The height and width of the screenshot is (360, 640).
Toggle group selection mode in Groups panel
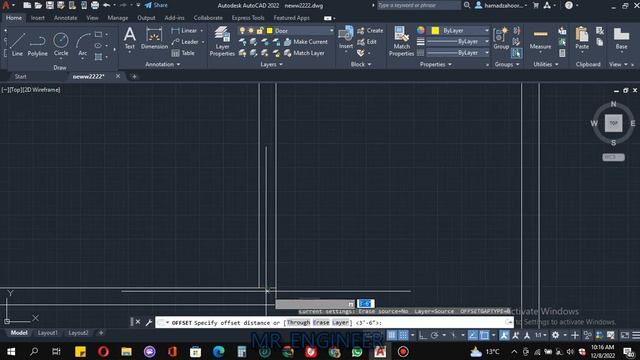(x=517, y=53)
